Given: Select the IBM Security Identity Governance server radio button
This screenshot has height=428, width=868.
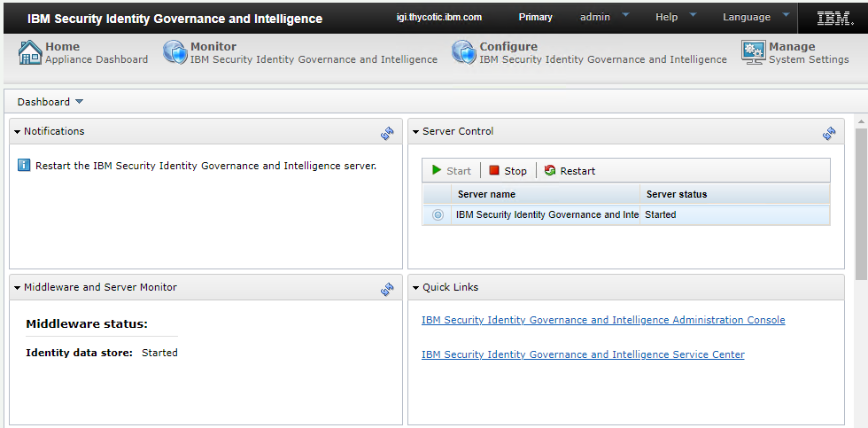Looking at the screenshot, I should pyautogui.click(x=438, y=214).
